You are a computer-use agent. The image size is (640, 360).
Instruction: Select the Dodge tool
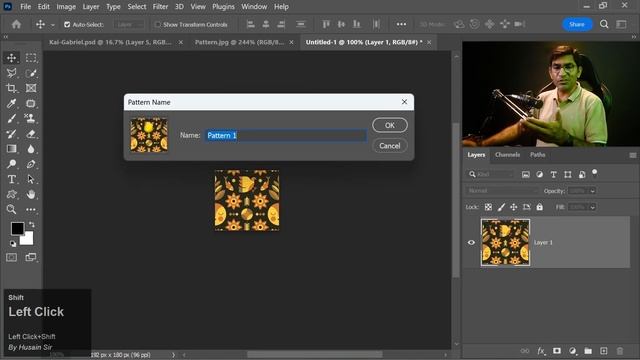(11, 164)
